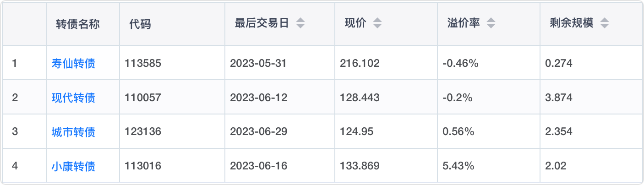Open the 寿仙转债 bond link

tap(73, 63)
